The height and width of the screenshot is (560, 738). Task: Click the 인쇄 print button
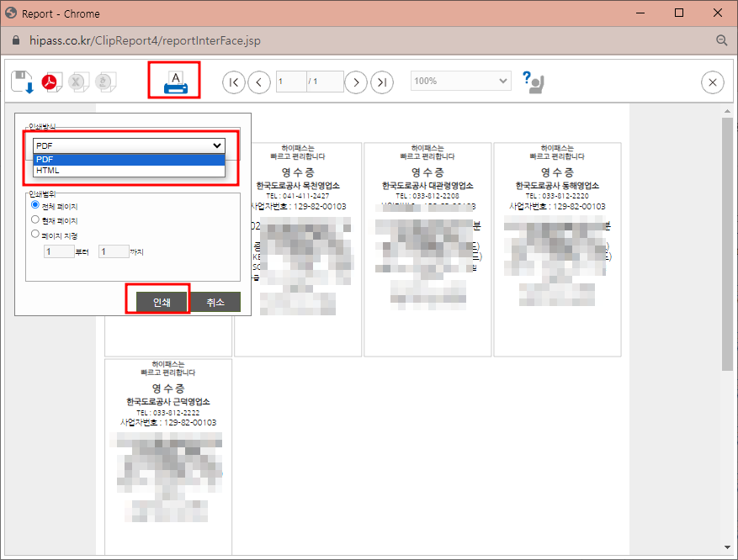[158, 300]
